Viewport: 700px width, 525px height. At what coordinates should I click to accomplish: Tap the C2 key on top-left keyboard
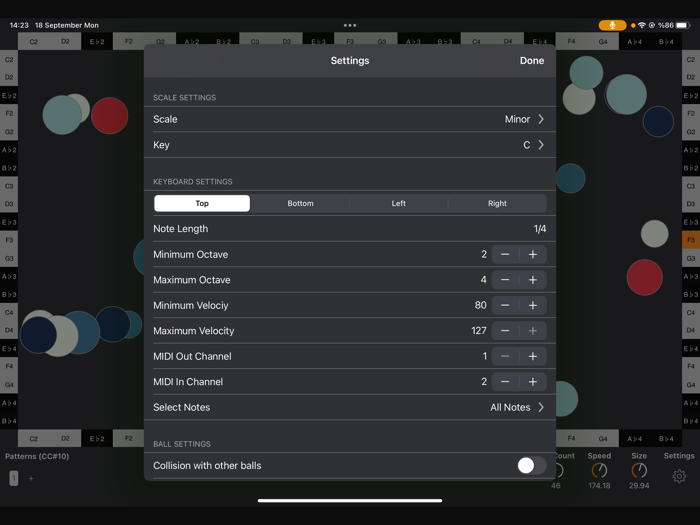pos(33,42)
